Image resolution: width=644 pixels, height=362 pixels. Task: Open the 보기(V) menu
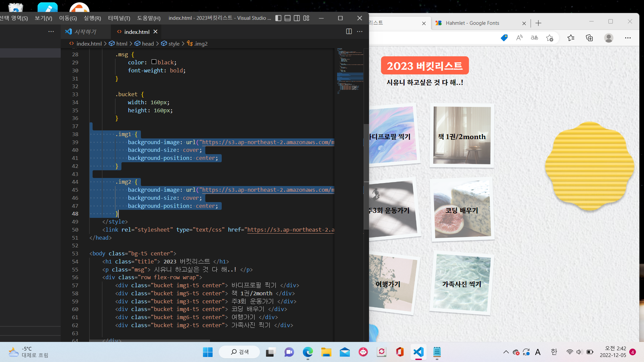click(44, 18)
